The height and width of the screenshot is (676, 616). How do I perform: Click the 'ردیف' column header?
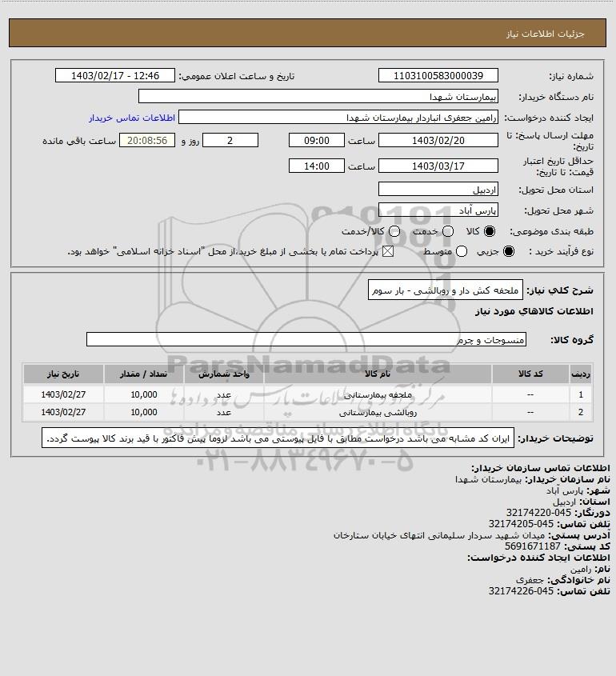tap(581, 374)
